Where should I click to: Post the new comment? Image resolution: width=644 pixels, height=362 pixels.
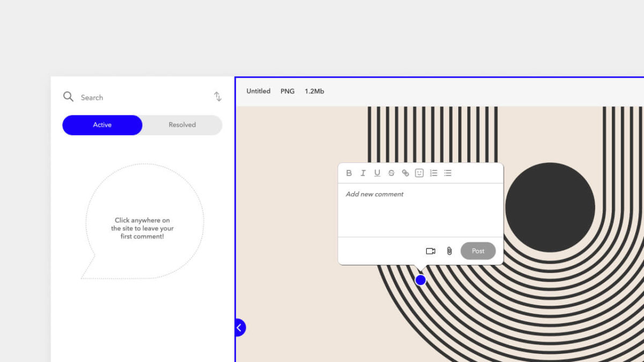click(x=478, y=250)
